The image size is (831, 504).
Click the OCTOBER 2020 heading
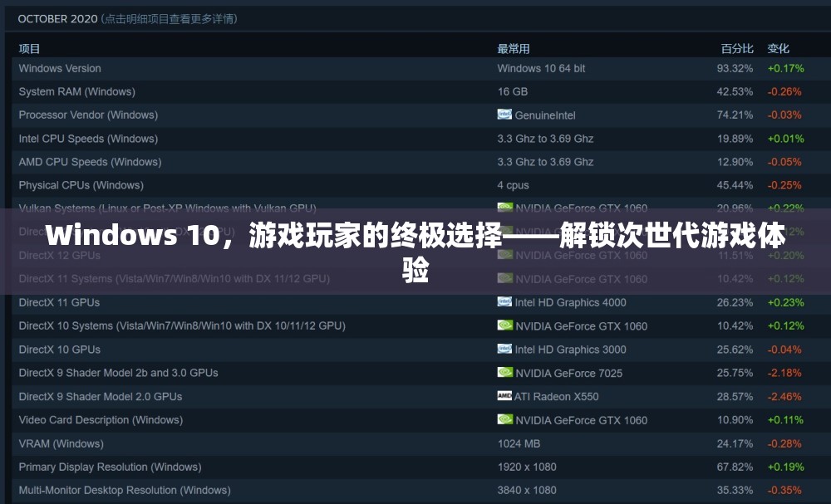(x=58, y=19)
